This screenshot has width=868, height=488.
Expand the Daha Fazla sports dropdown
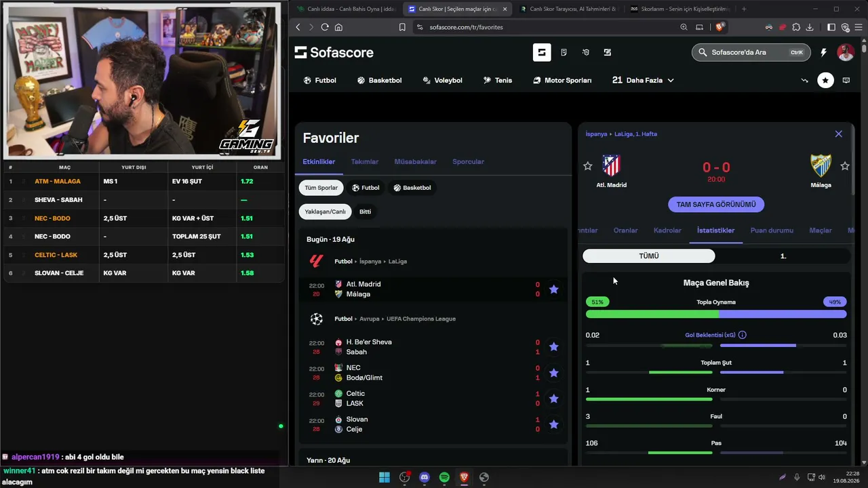(643, 80)
